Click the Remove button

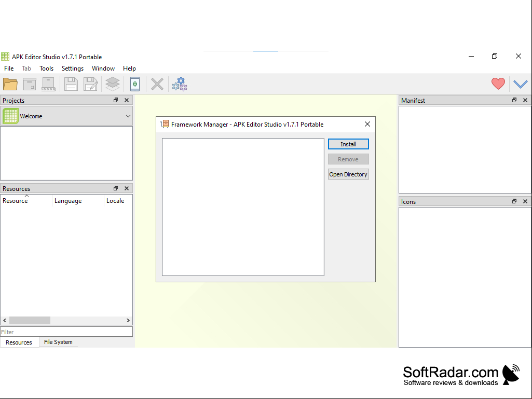(348, 159)
